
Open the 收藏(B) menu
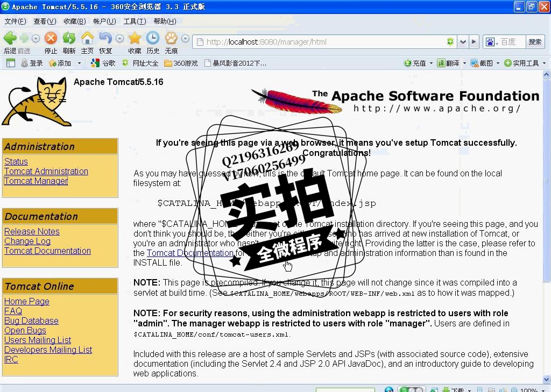74,22
